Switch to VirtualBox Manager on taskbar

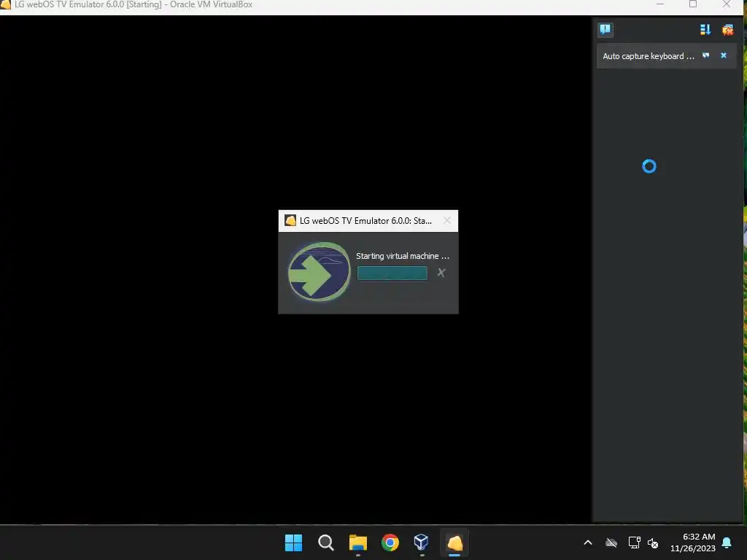[422, 542]
